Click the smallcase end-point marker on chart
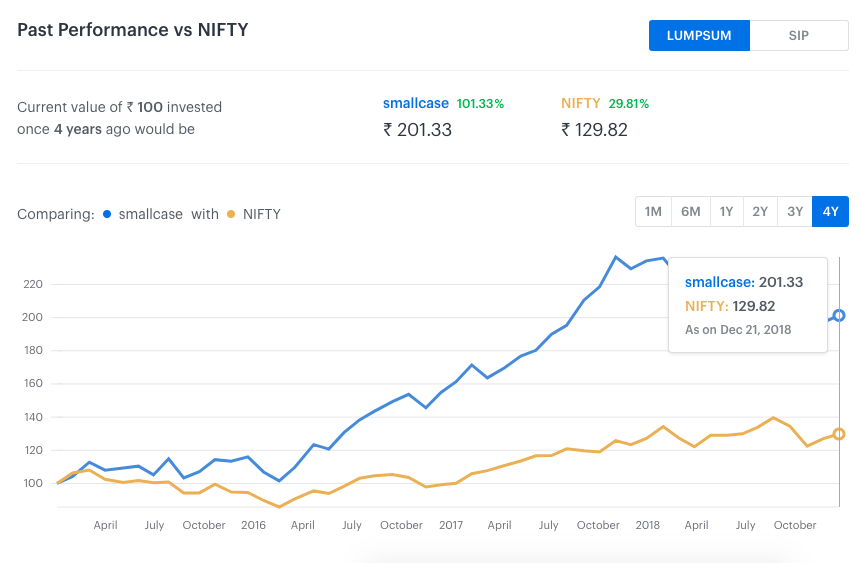The height and width of the screenshot is (563, 860). 839,316
